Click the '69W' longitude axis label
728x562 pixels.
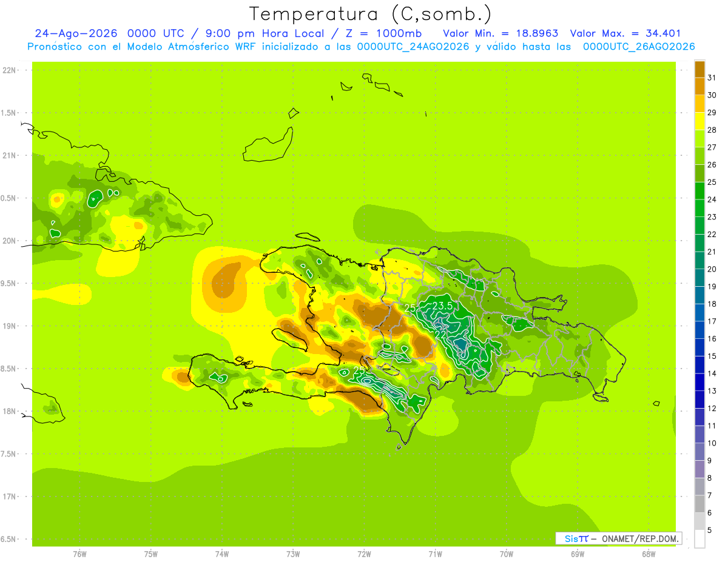pyautogui.click(x=578, y=554)
